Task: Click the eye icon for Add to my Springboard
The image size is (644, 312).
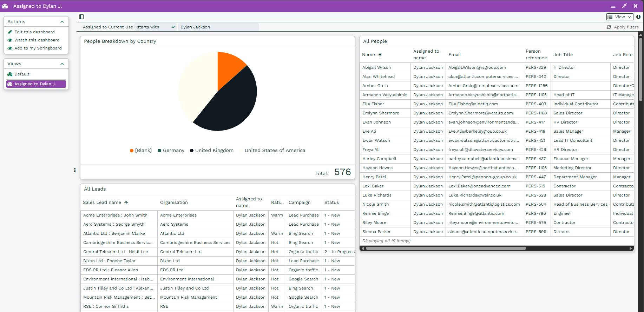Action: pyautogui.click(x=10, y=48)
